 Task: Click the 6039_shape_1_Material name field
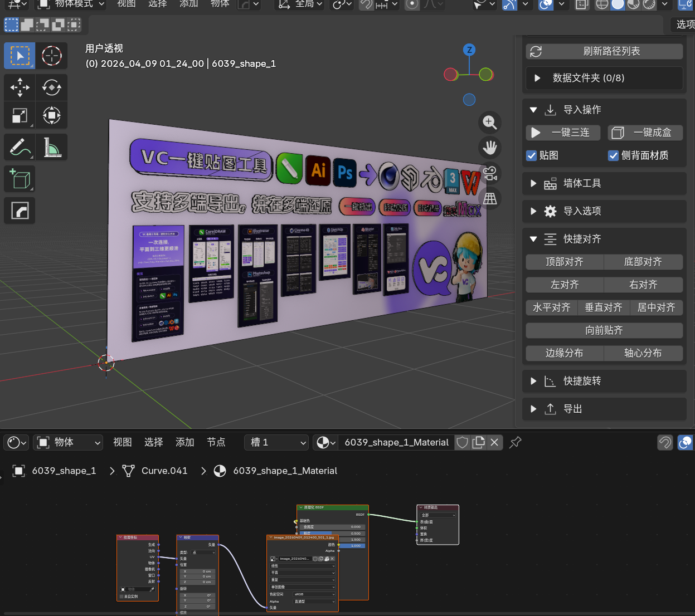tap(396, 442)
